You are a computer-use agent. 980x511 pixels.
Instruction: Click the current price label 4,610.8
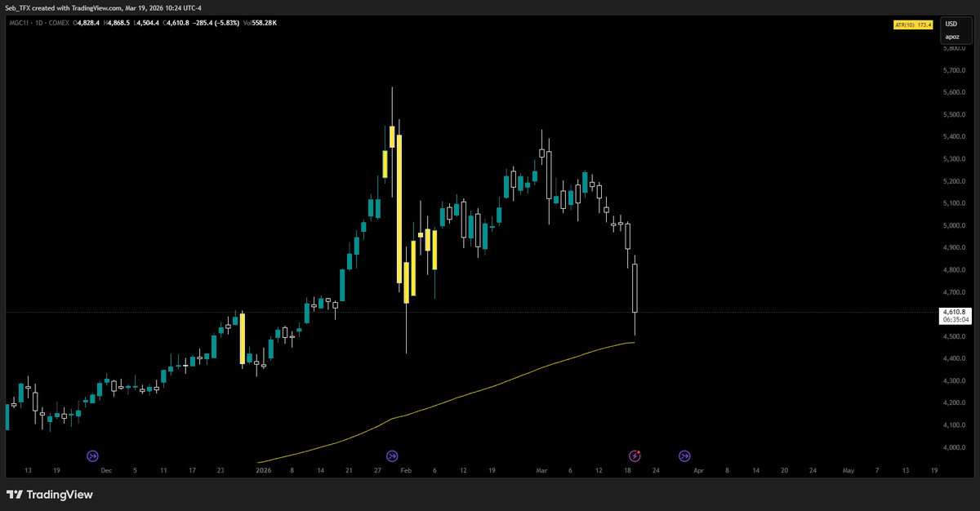click(954, 312)
